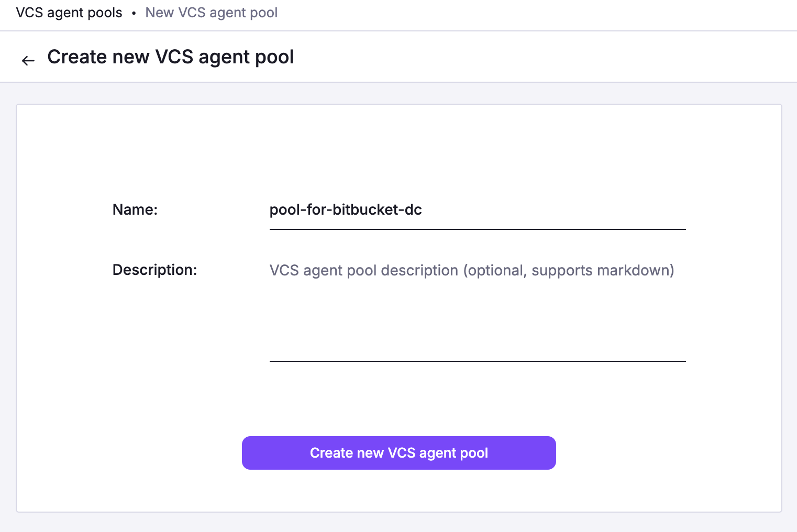
Task: Click the form card background panel
Action: [398, 147]
